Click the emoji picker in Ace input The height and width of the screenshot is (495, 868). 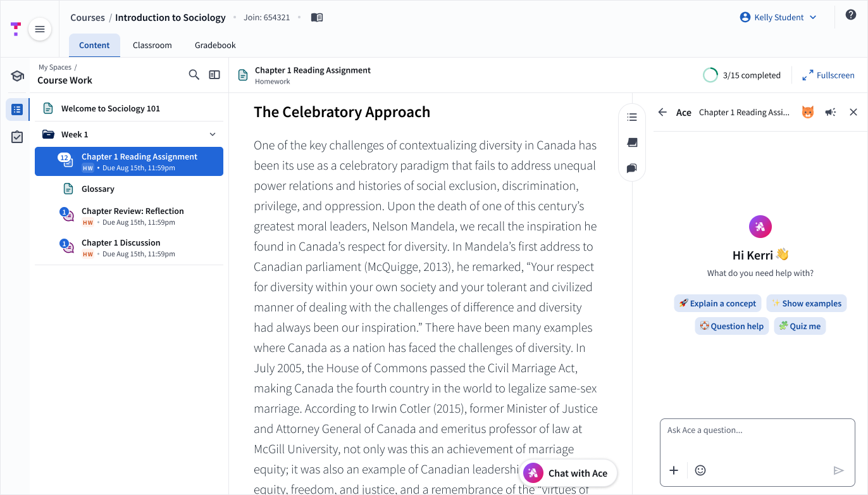(x=700, y=470)
